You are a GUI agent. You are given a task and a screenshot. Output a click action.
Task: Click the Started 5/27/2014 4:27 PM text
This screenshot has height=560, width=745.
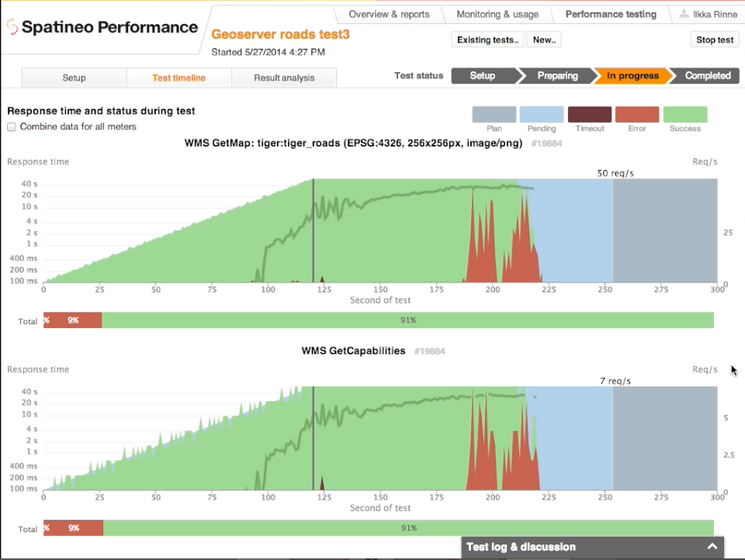point(268,52)
